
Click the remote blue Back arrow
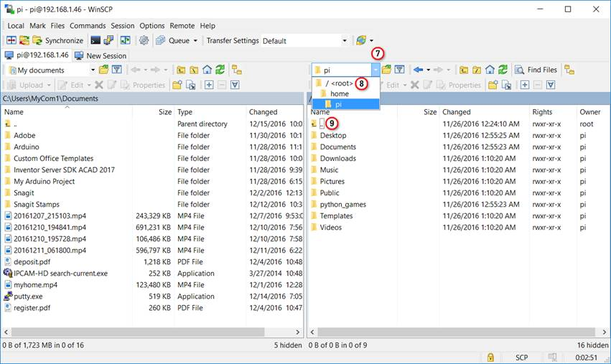click(x=418, y=70)
